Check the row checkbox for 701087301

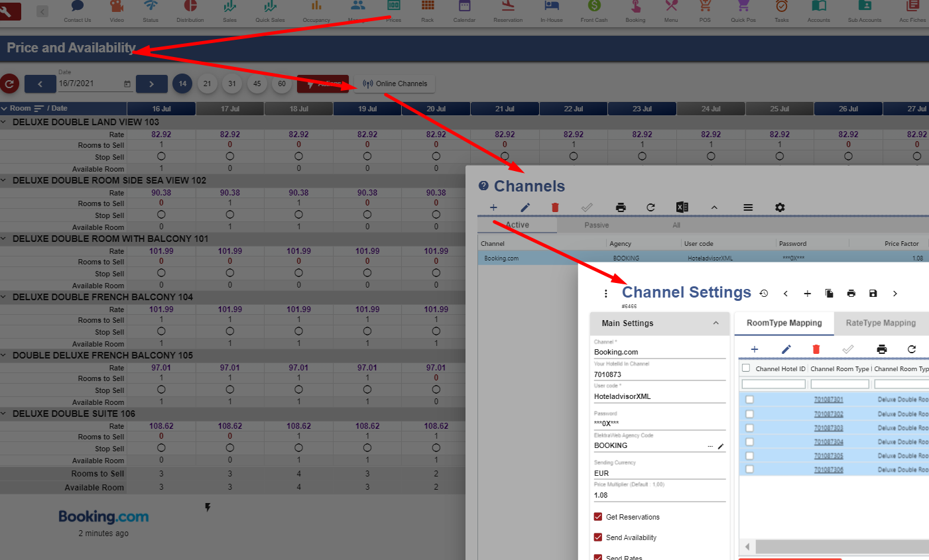pyautogui.click(x=749, y=400)
